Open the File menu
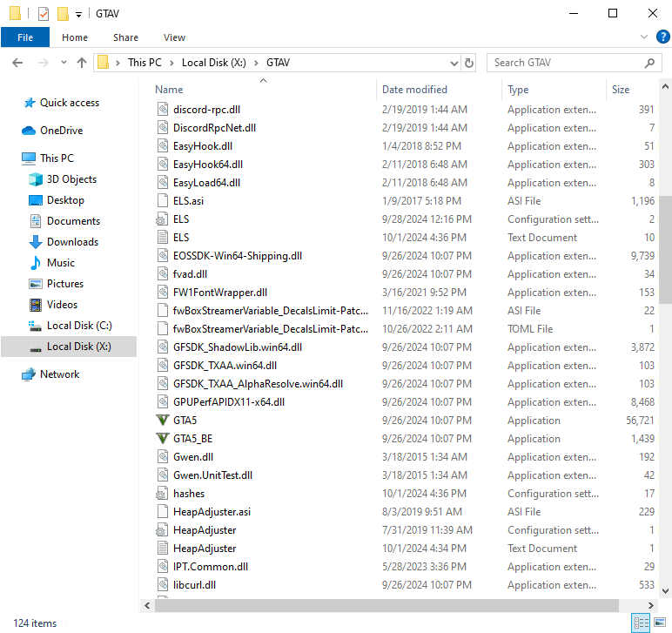Image resolution: width=672 pixels, height=633 pixels. click(25, 37)
